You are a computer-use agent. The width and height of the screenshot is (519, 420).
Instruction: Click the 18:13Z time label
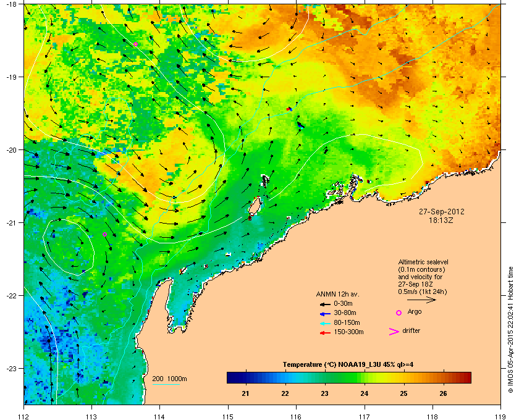click(441, 220)
